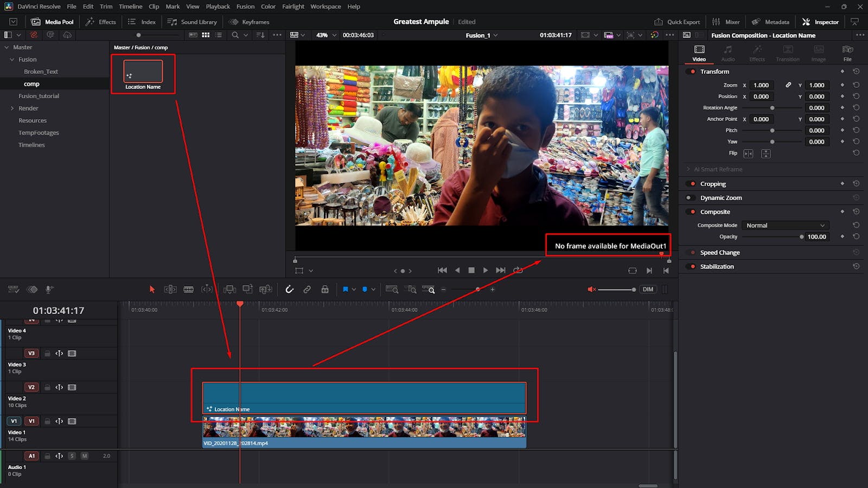This screenshot has width=868, height=488.
Task: Open the voiceover record microphone icon
Action: click(x=49, y=289)
